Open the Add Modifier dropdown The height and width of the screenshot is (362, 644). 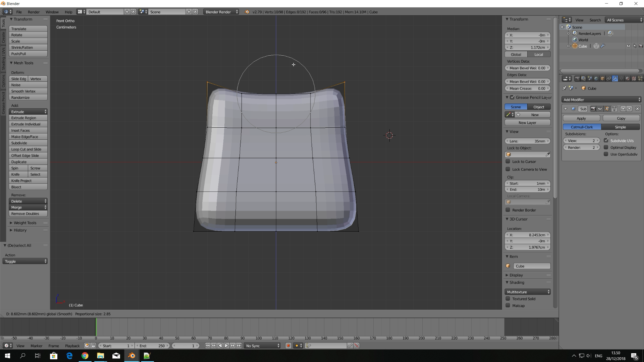click(x=601, y=100)
